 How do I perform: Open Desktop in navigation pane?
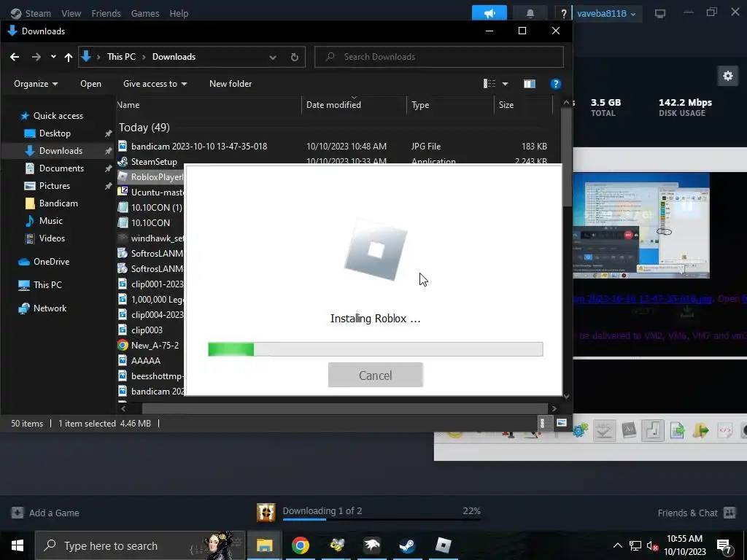[x=55, y=133]
